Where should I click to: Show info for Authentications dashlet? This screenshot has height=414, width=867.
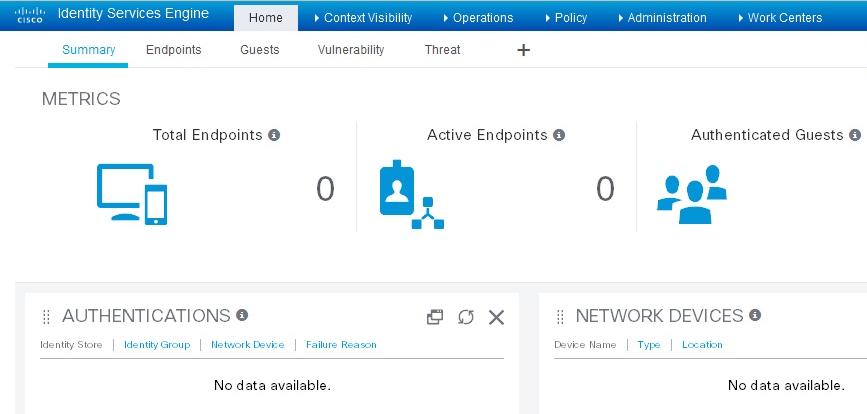[x=242, y=315]
